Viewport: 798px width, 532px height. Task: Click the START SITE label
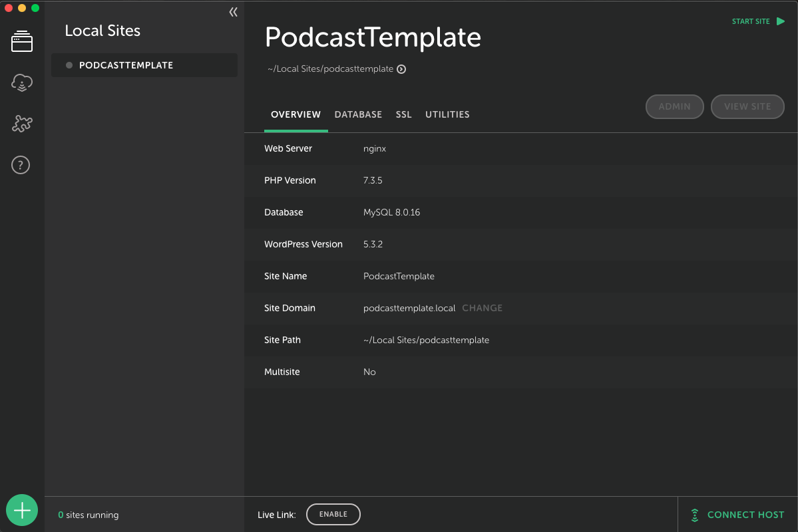pyautogui.click(x=751, y=21)
